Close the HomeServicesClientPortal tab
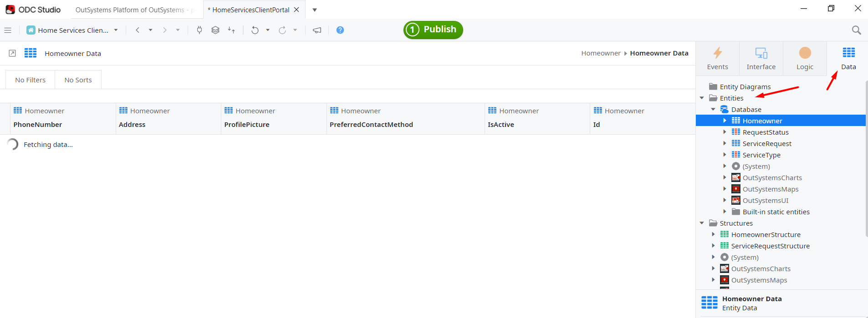The width and height of the screenshot is (868, 318). pos(296,10)
